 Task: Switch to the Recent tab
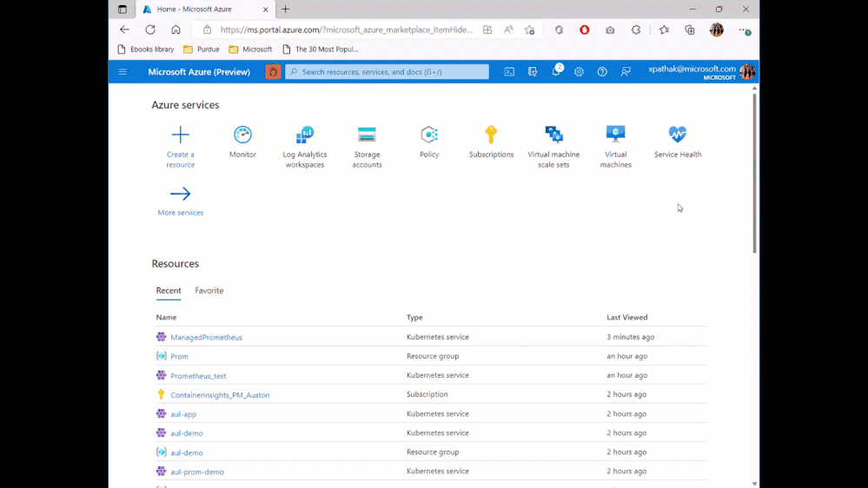pyautogui.click(x=169, y=291)
